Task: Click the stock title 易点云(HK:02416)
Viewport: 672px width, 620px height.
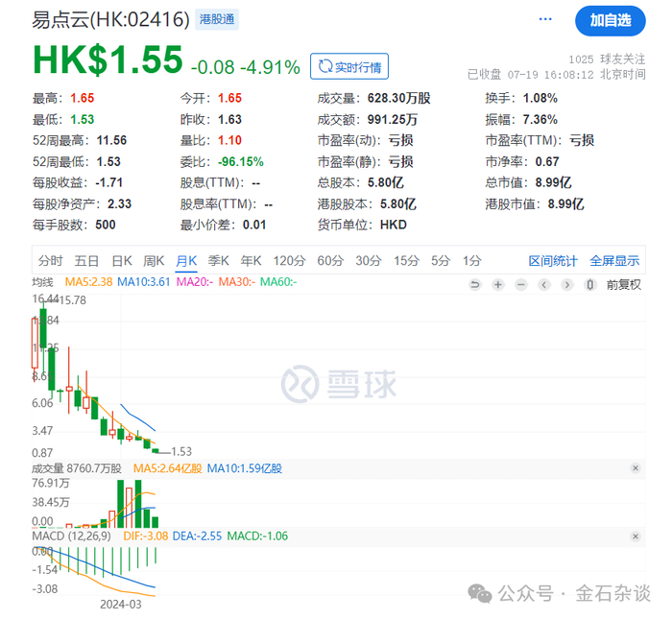Action: 111,20
